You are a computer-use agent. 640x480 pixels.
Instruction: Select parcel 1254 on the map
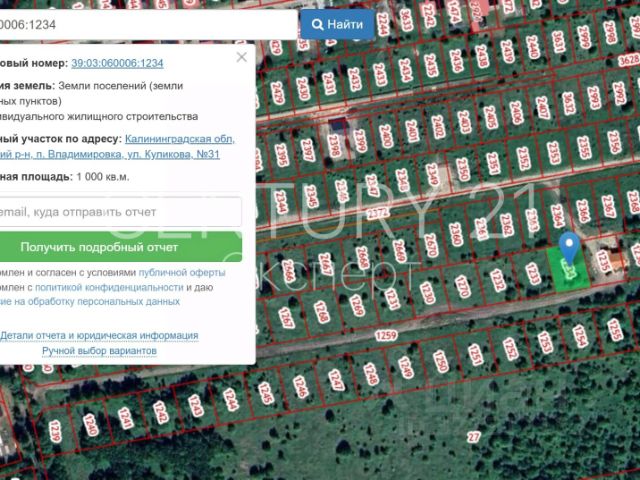pos(580,336)
